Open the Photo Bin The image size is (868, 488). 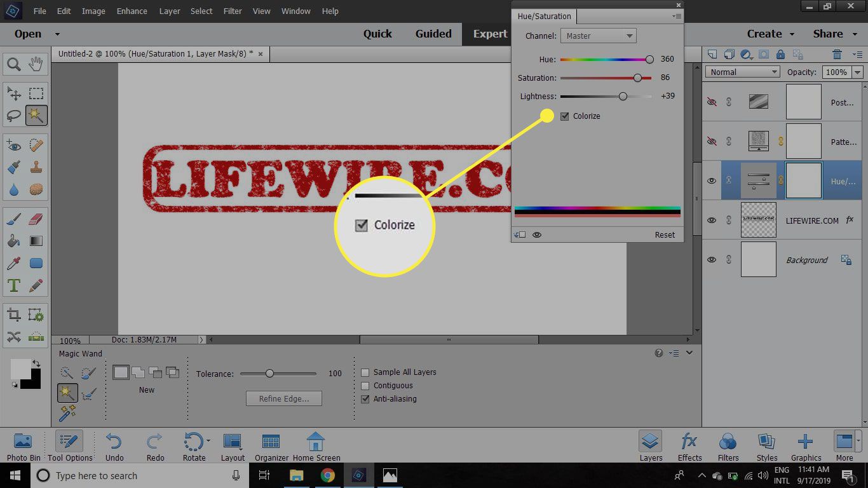(23, 447)
